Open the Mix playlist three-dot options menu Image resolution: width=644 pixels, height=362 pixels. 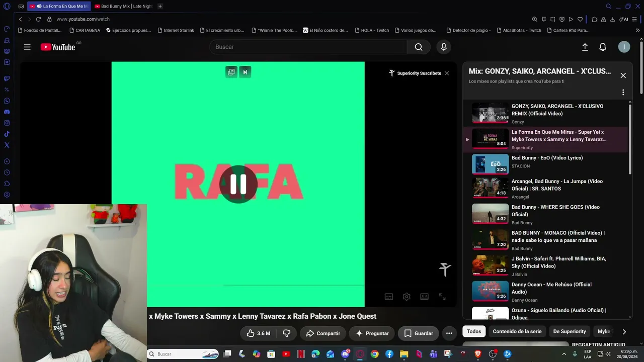[623, 93]
